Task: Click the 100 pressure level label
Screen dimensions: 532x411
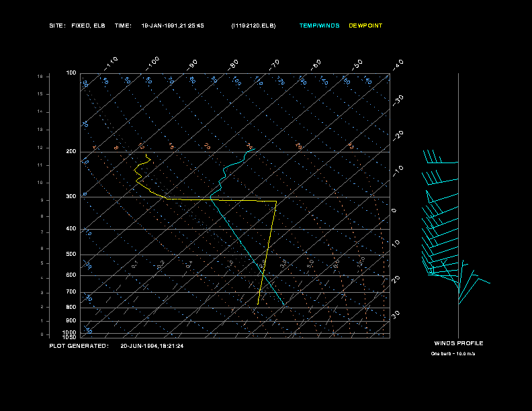Action: pos(71,73)
